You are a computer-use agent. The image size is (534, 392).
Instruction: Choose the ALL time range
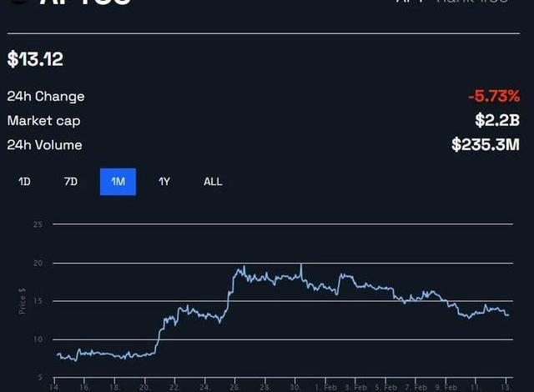click(x=213, y=181)
